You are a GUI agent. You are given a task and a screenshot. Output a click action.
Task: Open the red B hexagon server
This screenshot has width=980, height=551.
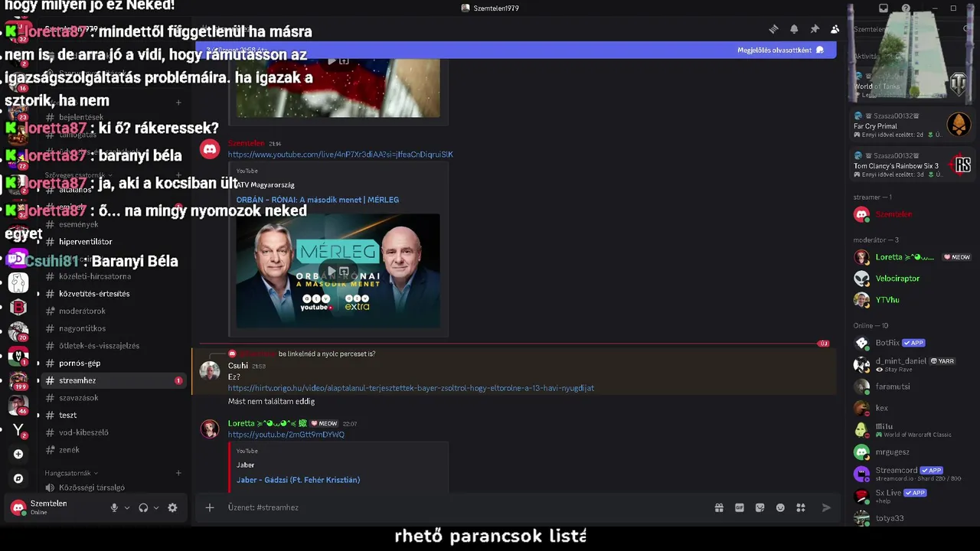tap(18, 307)
